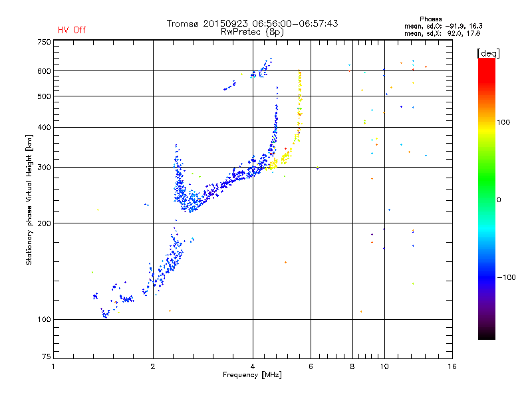Click the "Frequency [MHz]" axis title
This screenshot has height=399, width=532.
252,375
